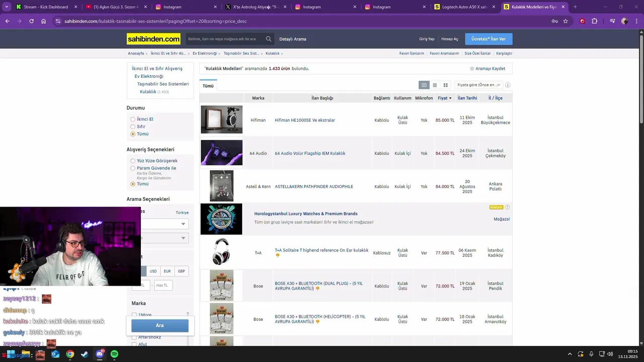Open Giriş Yap login link

(427, 39)
